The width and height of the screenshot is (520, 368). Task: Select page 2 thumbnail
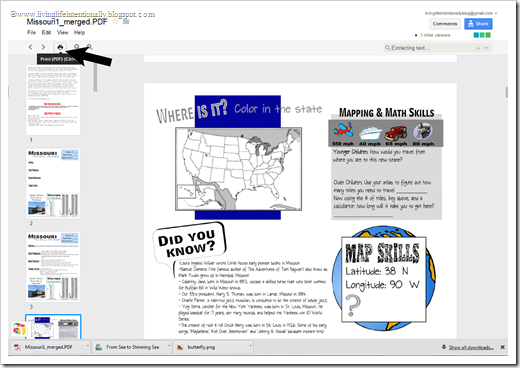53,183
